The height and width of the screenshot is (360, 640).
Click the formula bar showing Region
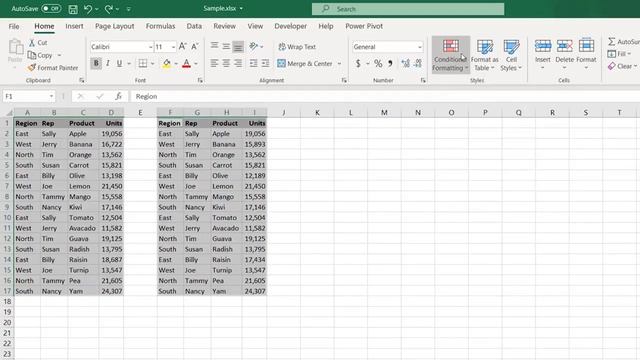click(384, 96)
